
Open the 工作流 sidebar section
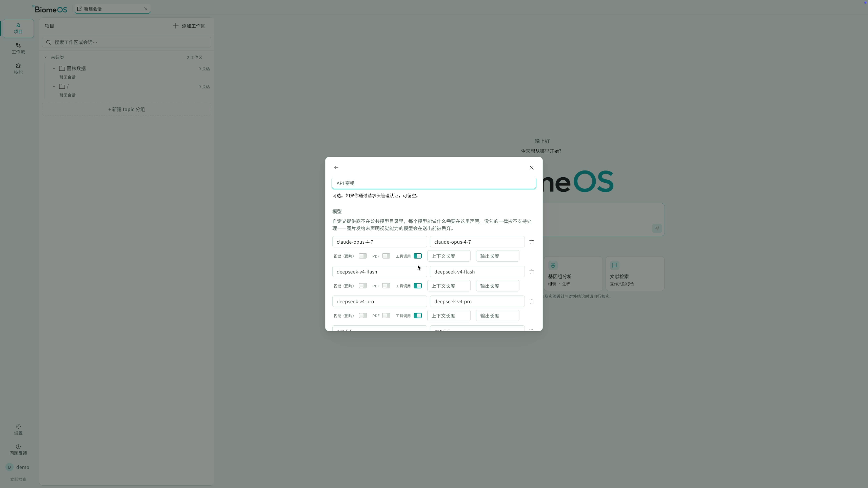coord(18,49)
